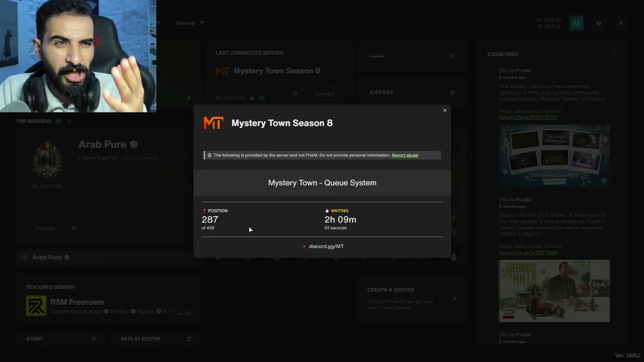The width and height of the screenshot is (644, 362).
Task: Open the Arab Pure server avatar image
Action: pyautogui.click(x=48, y=158)
